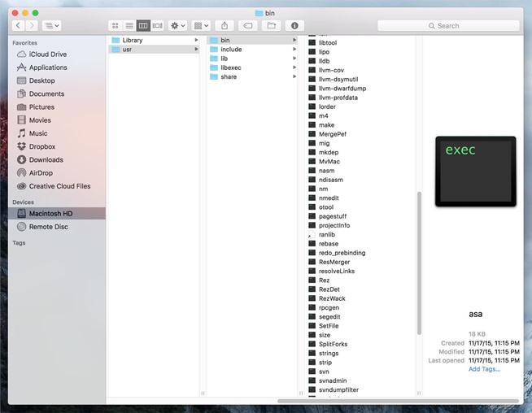Open iCloud Drive in sidebar
Viewport: 532px width, 413px height.
point(47,54)
